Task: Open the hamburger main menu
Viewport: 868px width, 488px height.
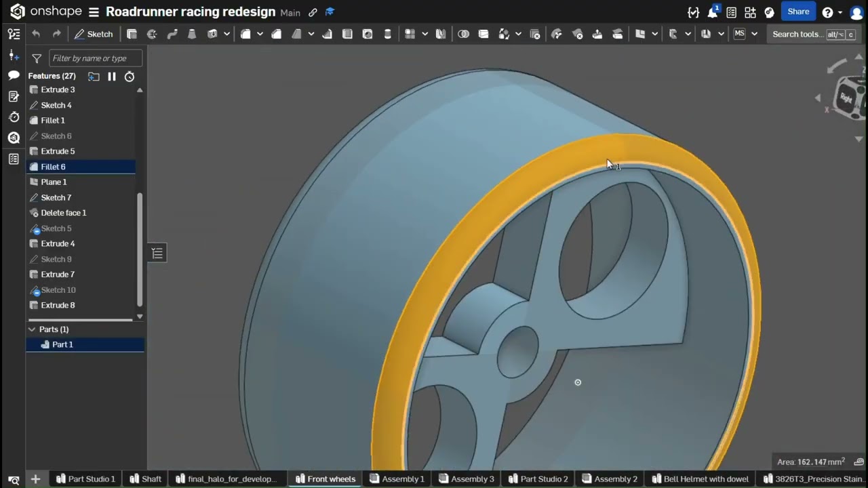Action: click(94, 12)
